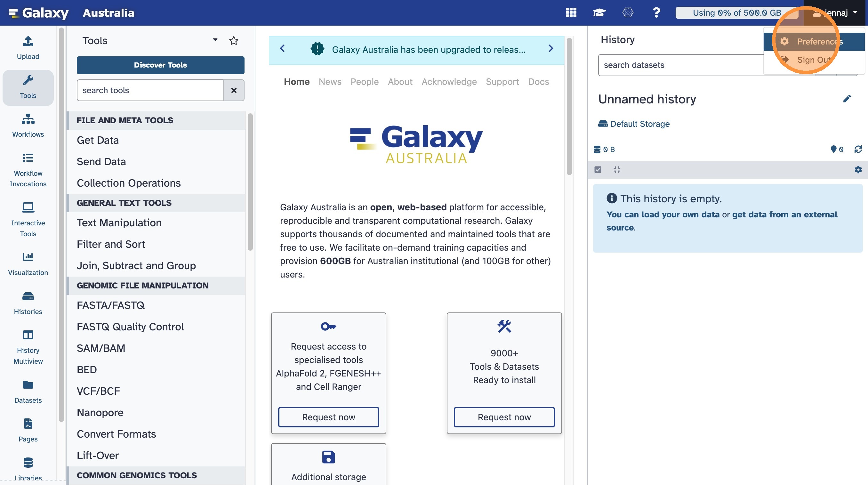The height and width of the screenshot is (485, 868).
Task: Switch to the News tab
Action: [330, 82]
